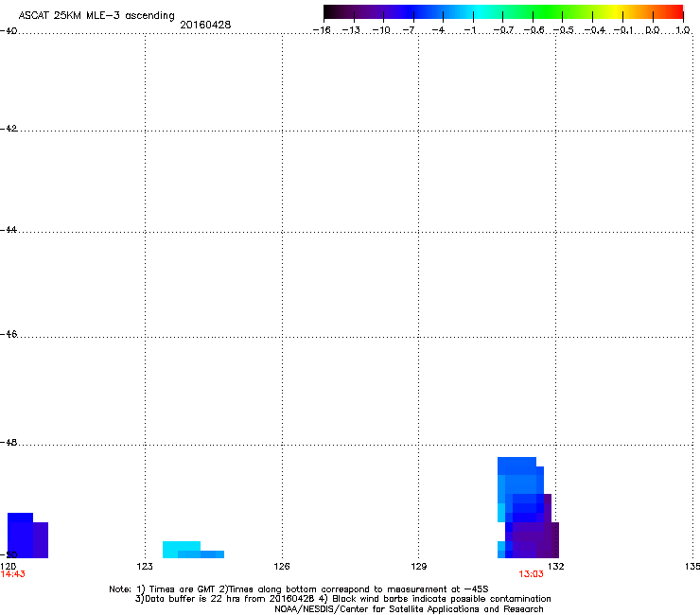Click the ASCAT 25KM MLE-3 ascending title
The height and width of the screenshot is (615, 700).
[x=96, y=15]
